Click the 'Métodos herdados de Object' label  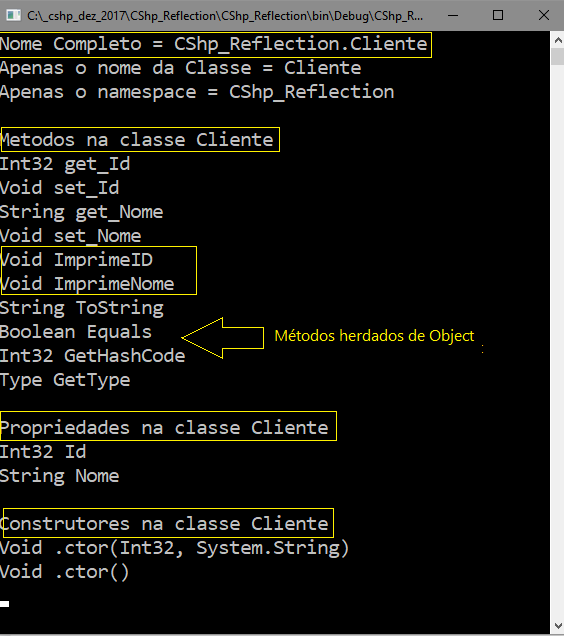point(374,336)
